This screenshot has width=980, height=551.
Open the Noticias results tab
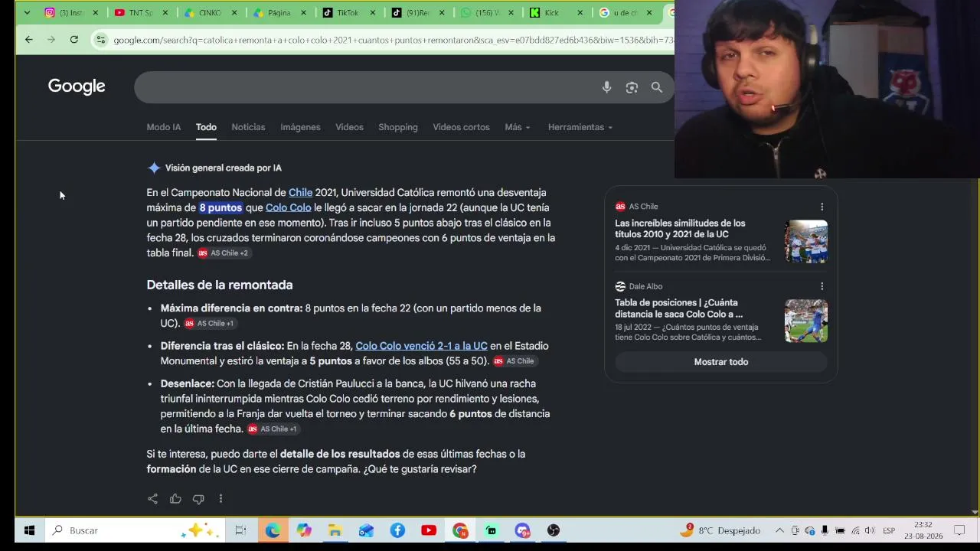(248, 127)
